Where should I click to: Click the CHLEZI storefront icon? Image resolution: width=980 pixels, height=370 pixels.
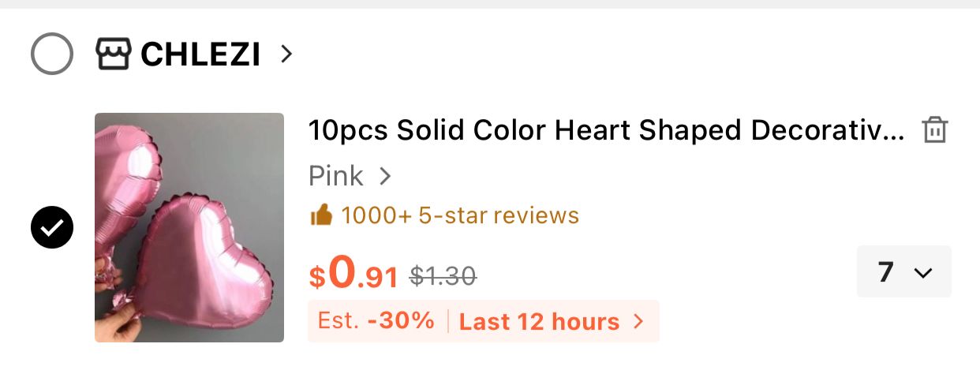[x=113, y=54]
